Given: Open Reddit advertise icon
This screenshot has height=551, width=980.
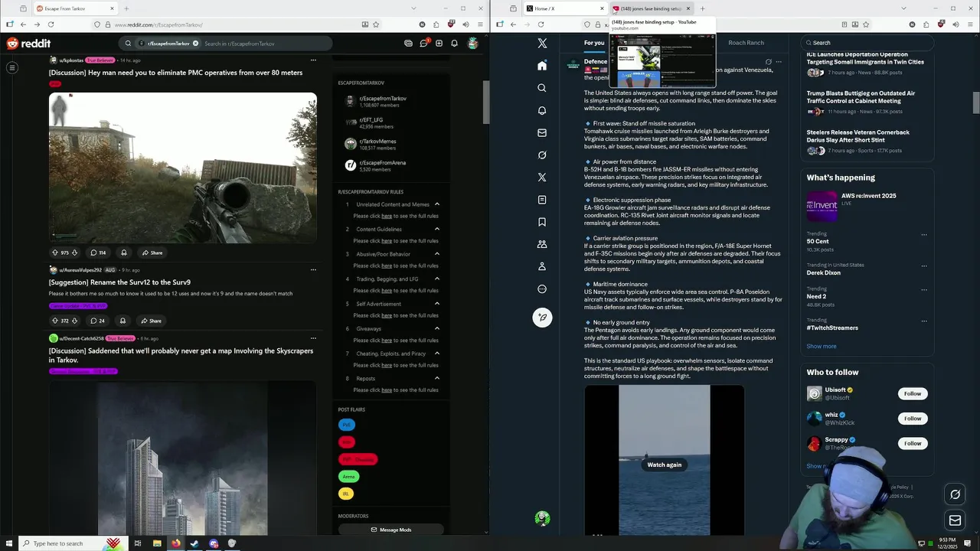Looking at the screenshot, I should click(x=408, y=44).
